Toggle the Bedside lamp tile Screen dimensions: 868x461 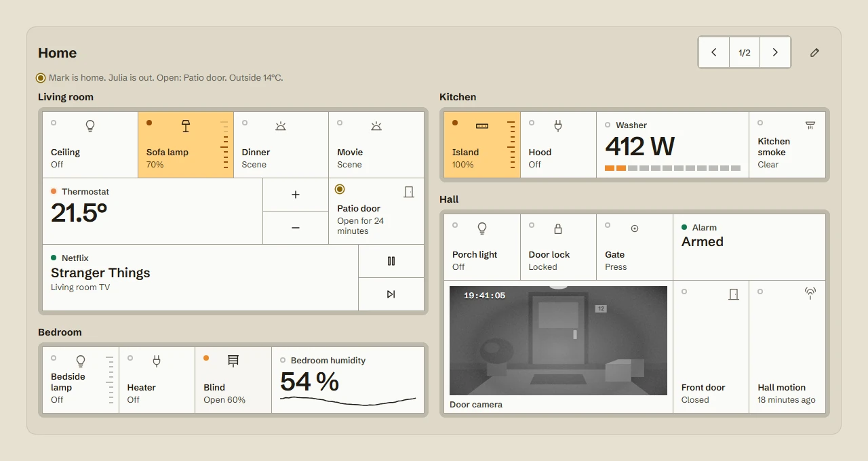coord(81,380)
